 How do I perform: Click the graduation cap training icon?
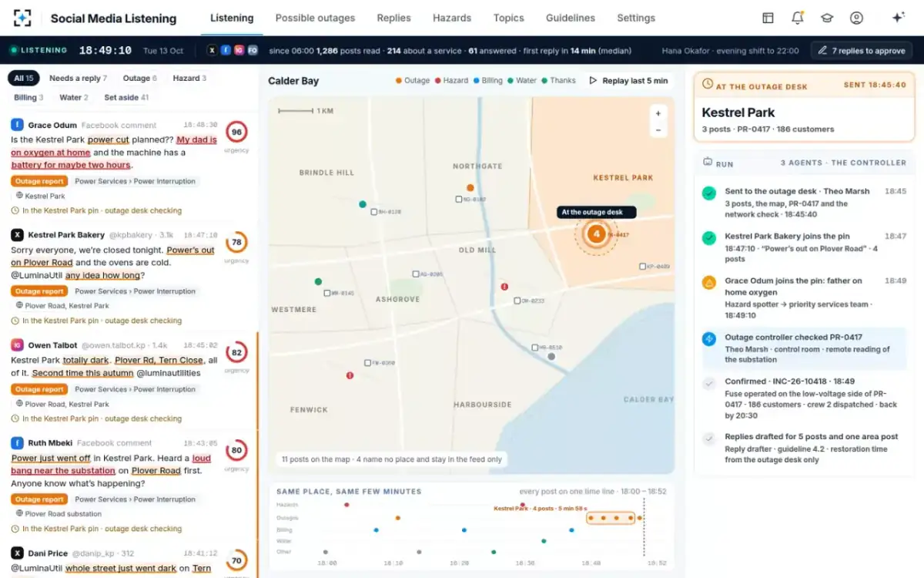(826, 18)
